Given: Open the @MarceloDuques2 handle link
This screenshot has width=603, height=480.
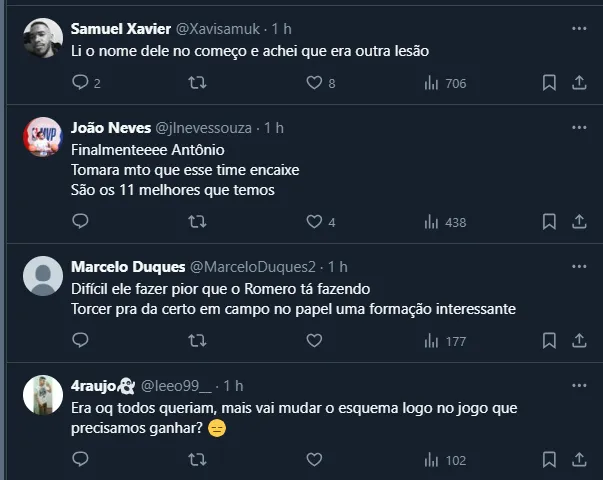Looking at the screenshot, I should point(252,267).
